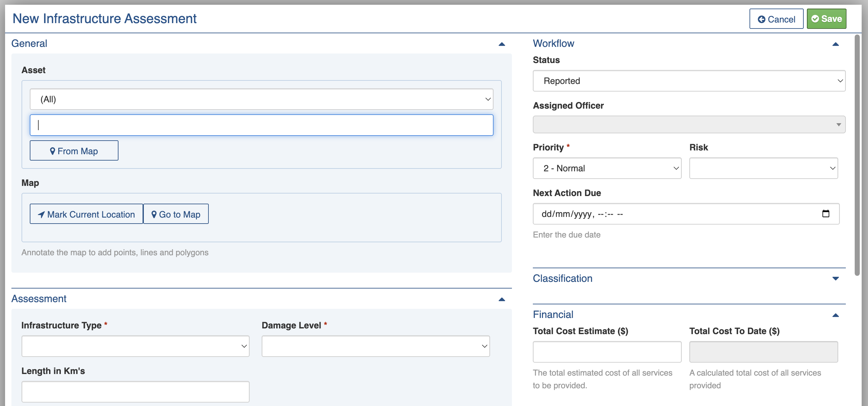Click the Save button
This screenshot has width=868, height=406.
[x=826, y=19]
